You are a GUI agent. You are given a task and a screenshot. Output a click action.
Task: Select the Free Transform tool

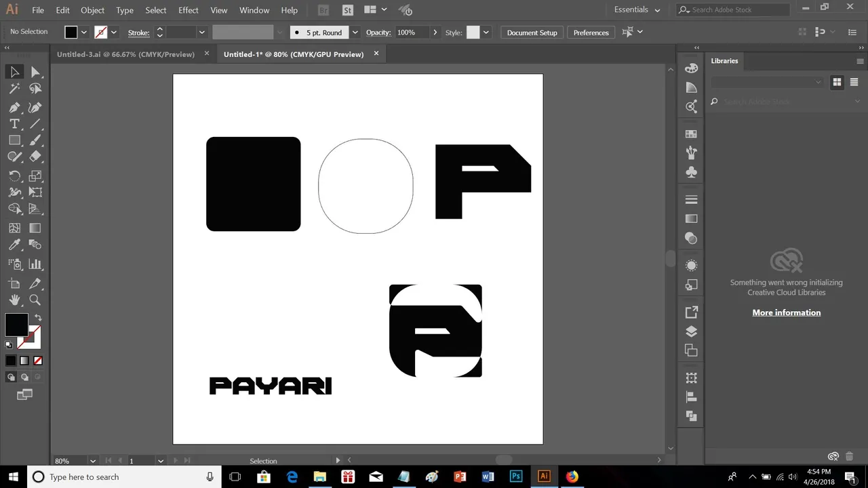point(35,192)
